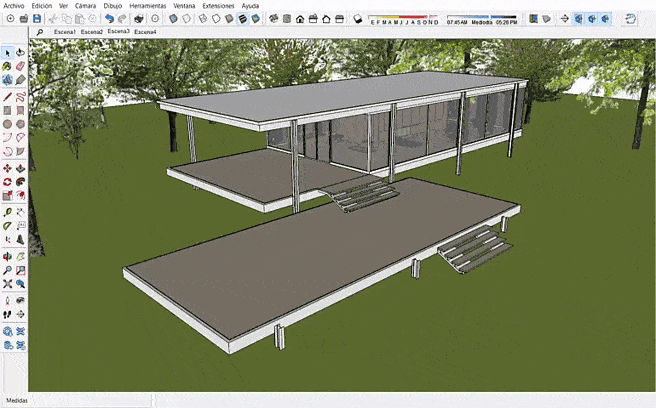Toggle X-ray face style

(x=173, y=18)
